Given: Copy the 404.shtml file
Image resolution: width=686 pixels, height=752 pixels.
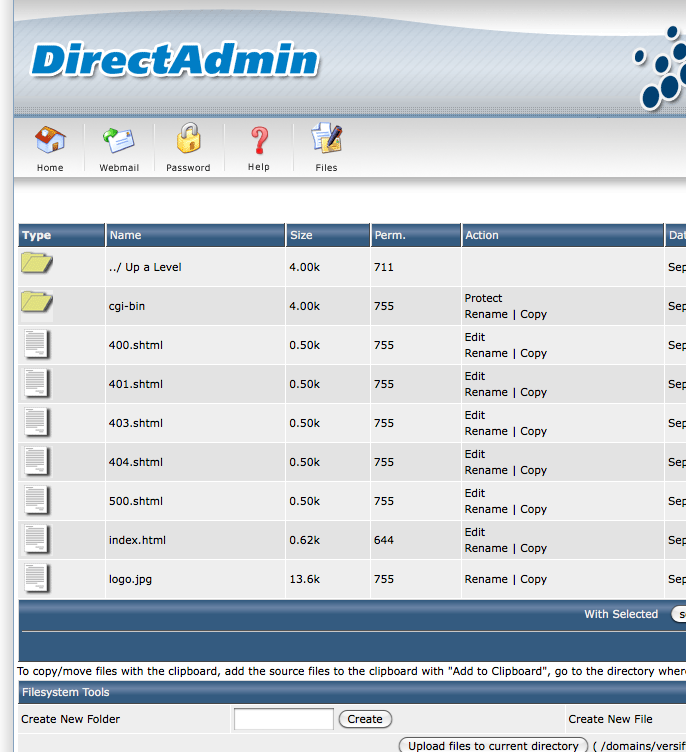Looking at the screenshot, I should (x=533, y=470).
